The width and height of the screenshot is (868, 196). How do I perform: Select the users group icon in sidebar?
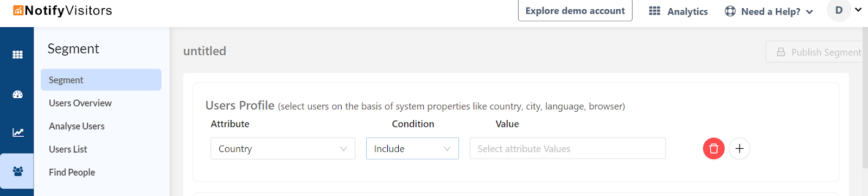pos(17,171)
